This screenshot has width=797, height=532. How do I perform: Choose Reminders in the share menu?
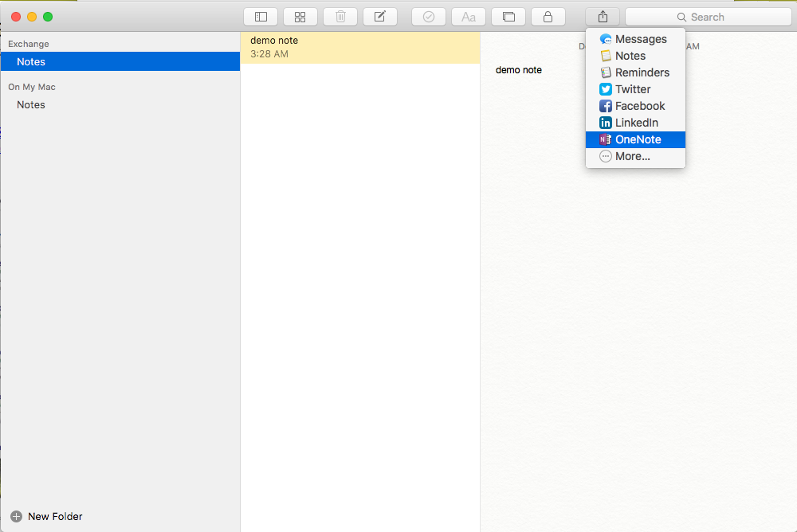tap(635, 72)
